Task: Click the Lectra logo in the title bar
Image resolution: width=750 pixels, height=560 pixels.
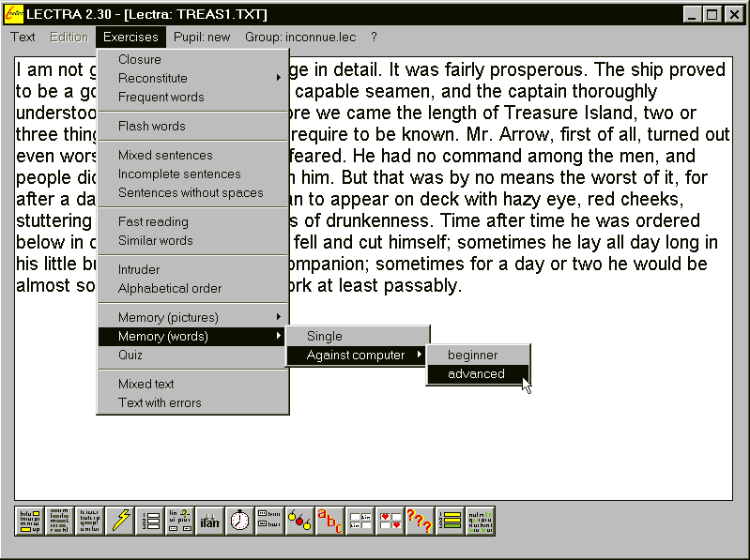Action: tap(13, 14)
